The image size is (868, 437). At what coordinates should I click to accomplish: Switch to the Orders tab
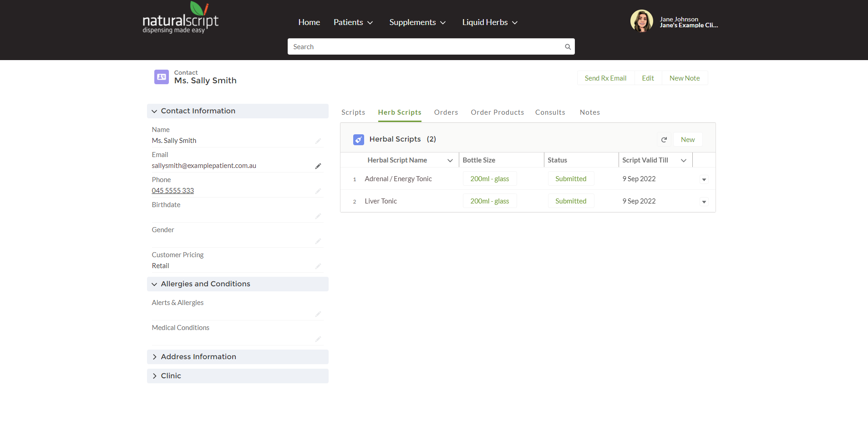click(x=446, y=112)
